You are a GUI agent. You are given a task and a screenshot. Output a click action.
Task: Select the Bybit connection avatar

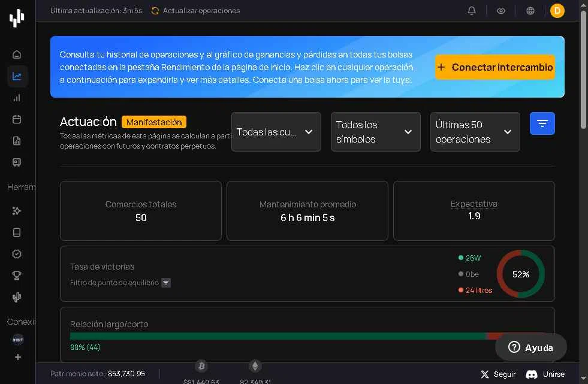point(17,340)
